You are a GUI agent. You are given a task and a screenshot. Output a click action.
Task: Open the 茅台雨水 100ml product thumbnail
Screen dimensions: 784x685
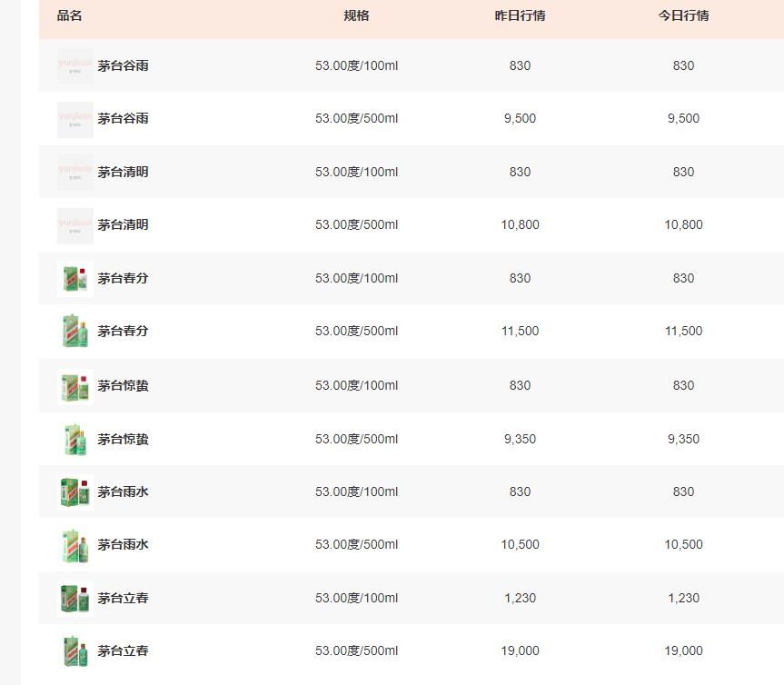(x=75, y=492)
